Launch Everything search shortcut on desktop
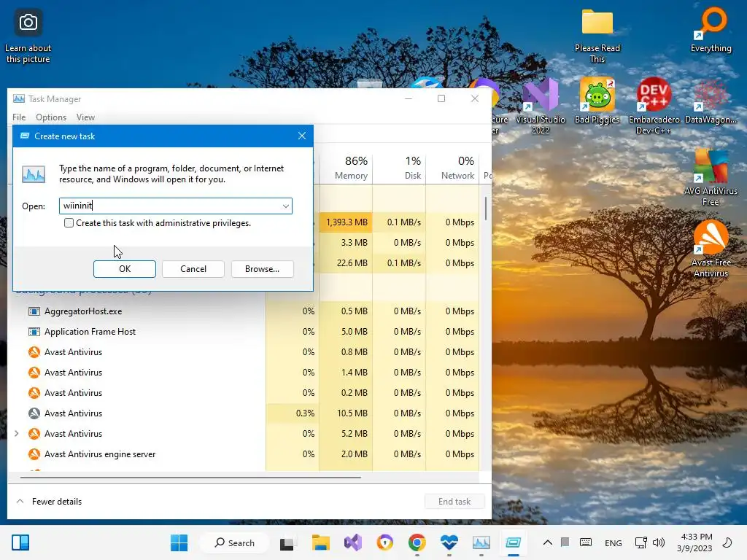The image size is (747, 560). [711, 31]
